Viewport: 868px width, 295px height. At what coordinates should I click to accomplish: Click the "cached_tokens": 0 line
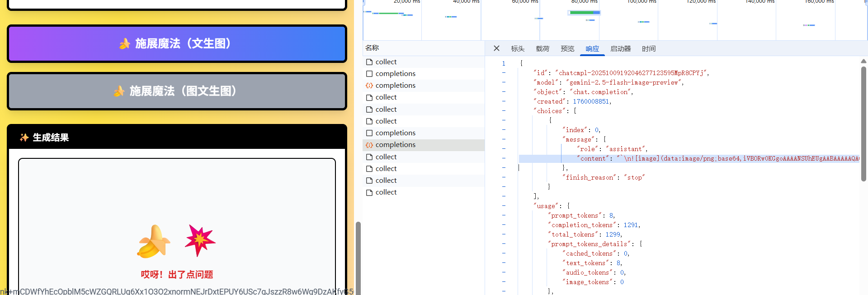click(x=596, y=253)
